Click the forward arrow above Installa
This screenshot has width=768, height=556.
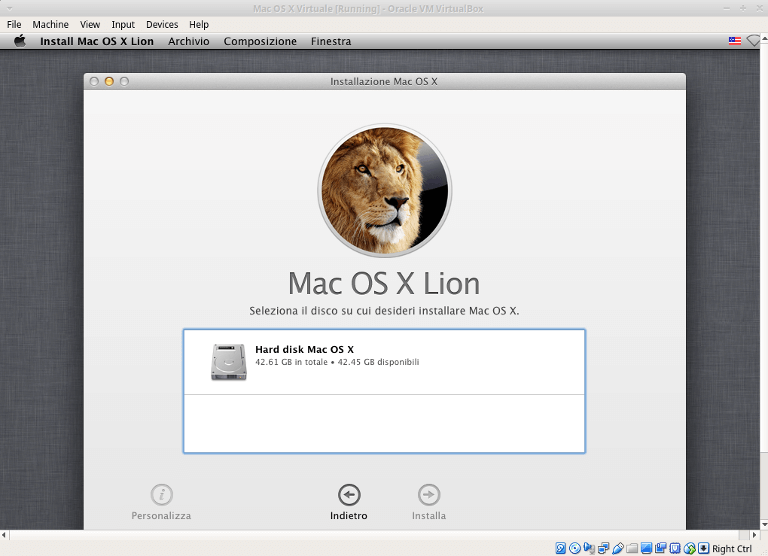coord(429,495)
